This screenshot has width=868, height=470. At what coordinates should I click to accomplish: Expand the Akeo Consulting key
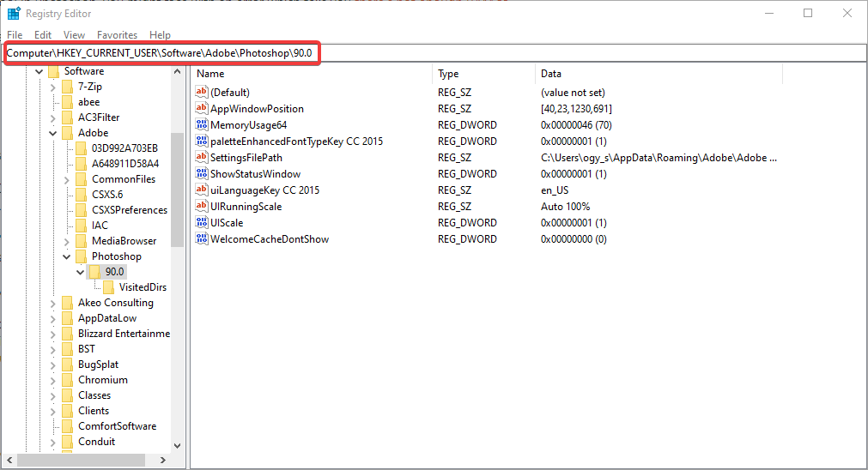point(52,303)
